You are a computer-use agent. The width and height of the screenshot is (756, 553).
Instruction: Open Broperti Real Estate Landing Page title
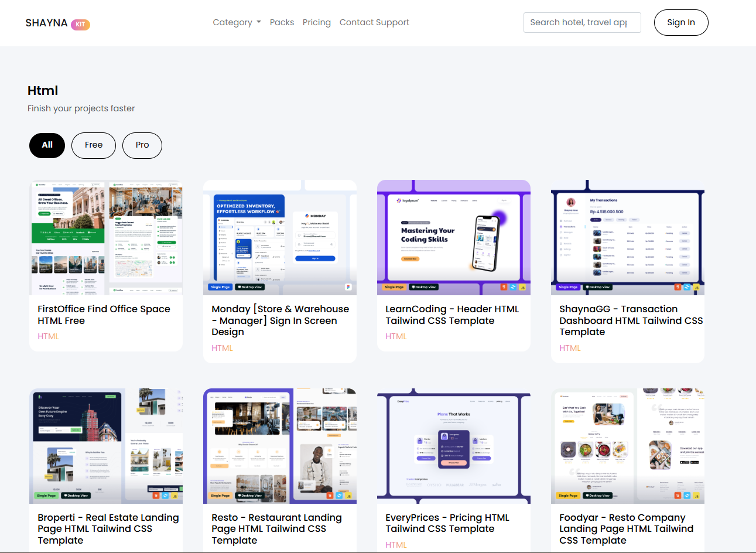[x=108, y=529]
